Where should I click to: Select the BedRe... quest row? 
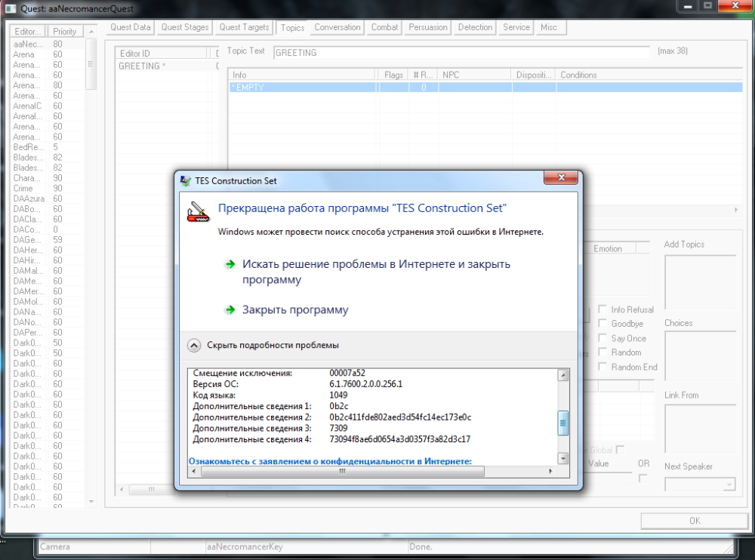[x=47, y=147]
